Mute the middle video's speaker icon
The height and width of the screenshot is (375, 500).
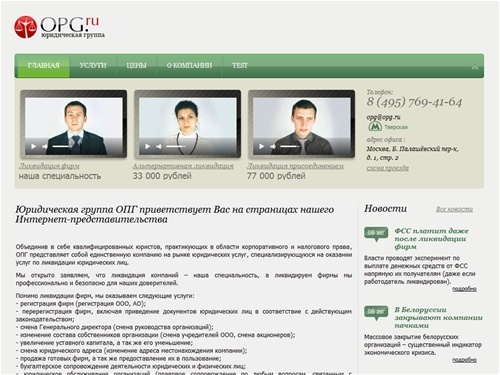159,146
